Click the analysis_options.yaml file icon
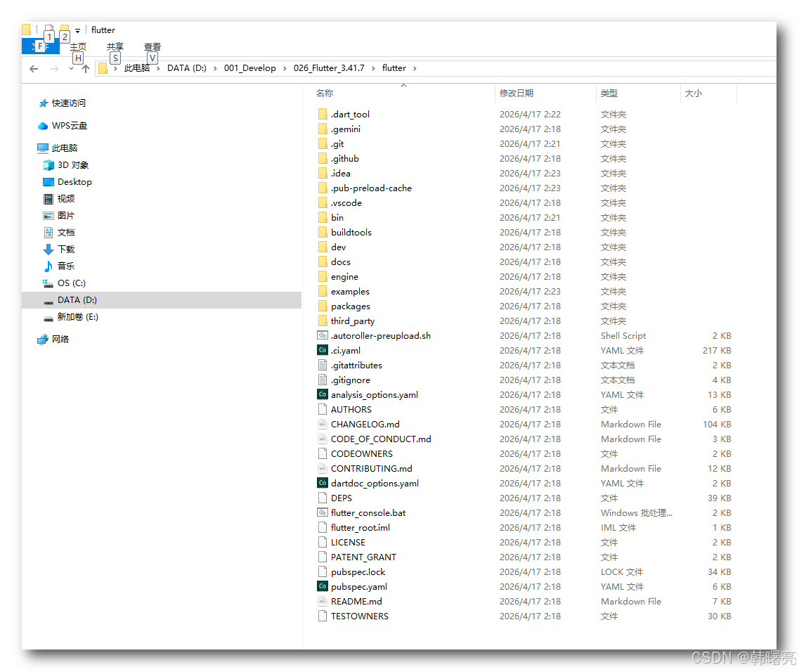799x672 pixels. click(x=323, y=394)
